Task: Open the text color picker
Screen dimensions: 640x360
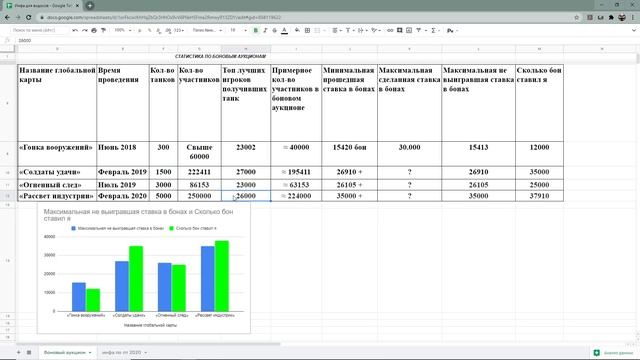Action: point(284,30)
